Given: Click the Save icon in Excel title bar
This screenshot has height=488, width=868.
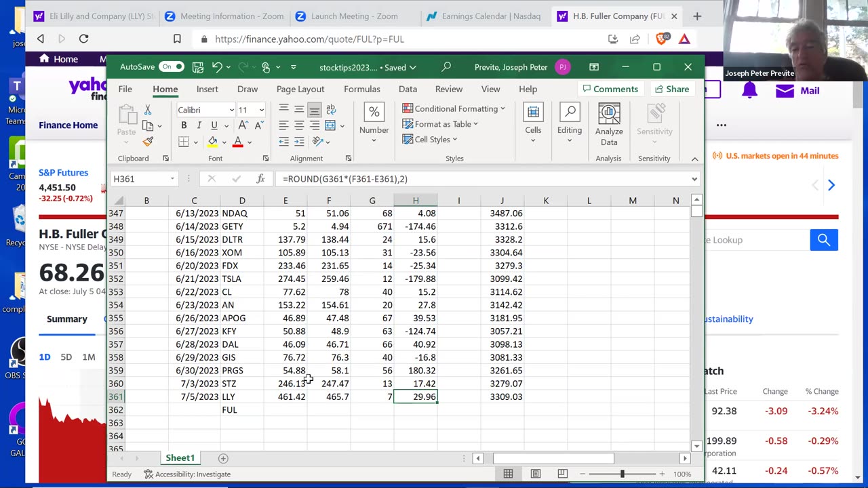Looking at the screenshot, I should pos(198,67).
